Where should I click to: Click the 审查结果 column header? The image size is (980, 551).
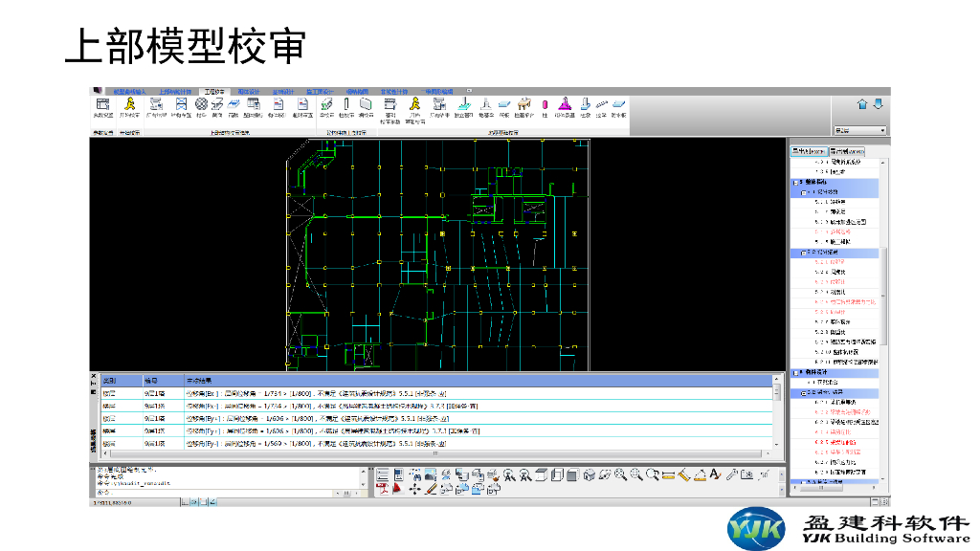199,380
